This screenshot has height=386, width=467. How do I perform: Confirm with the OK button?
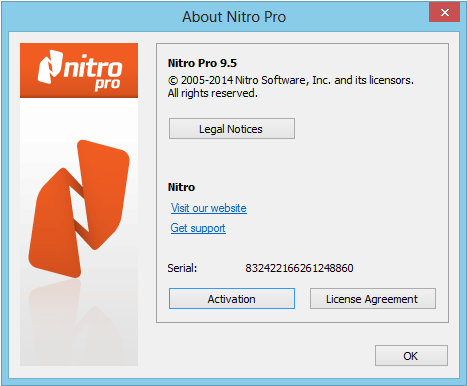coord(411,356)
